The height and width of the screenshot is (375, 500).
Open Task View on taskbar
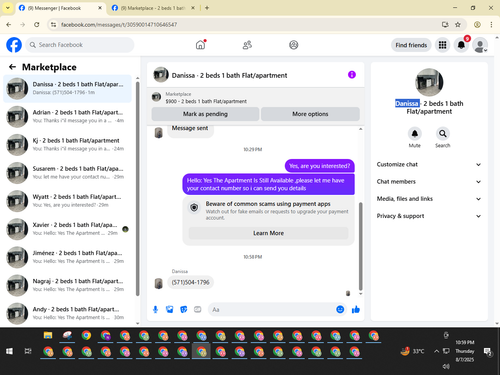pos(28,351)
